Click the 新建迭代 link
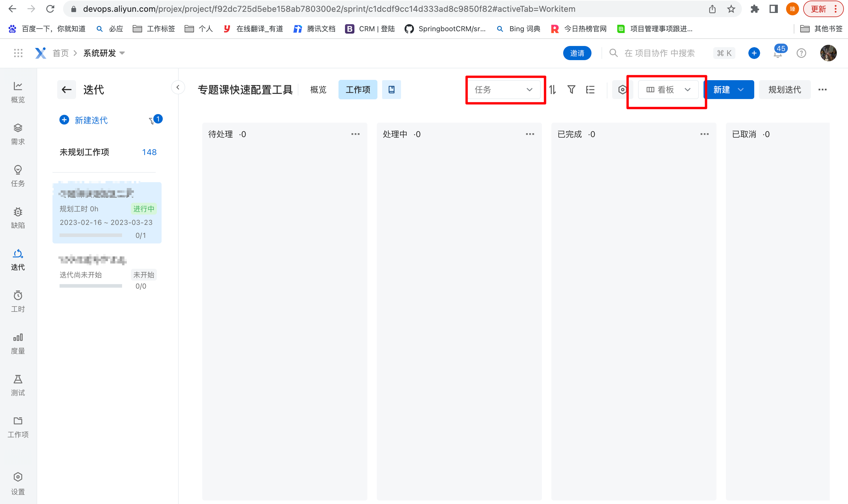Viewport: 848px width, 504px height. [83, 120]
